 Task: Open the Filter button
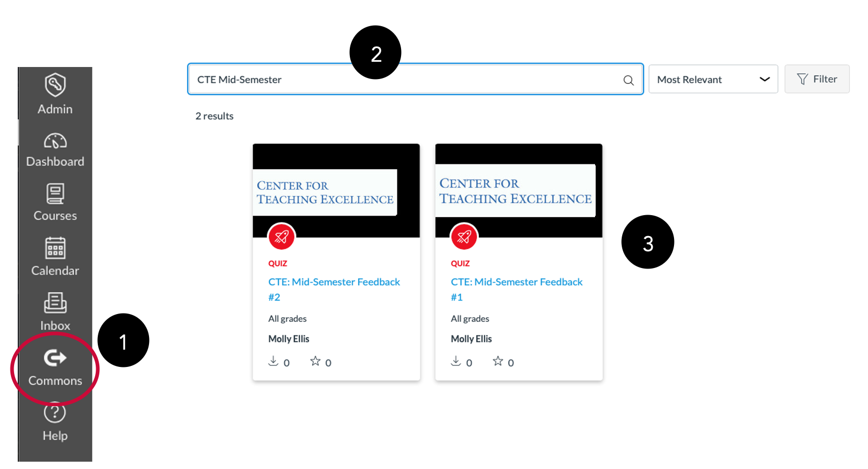(x=817, y=79)
